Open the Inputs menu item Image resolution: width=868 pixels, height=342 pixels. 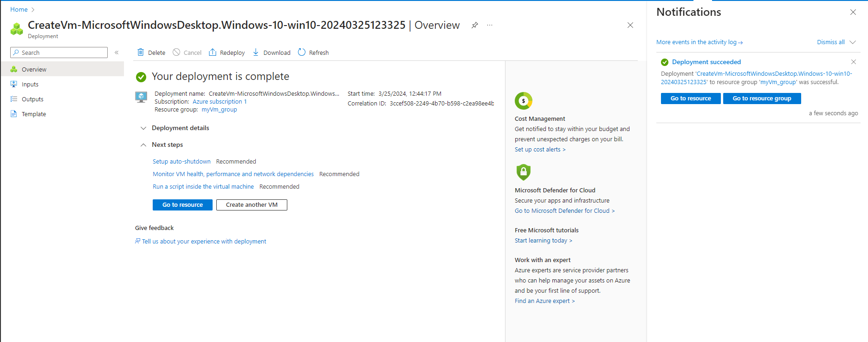pos(30,85)
